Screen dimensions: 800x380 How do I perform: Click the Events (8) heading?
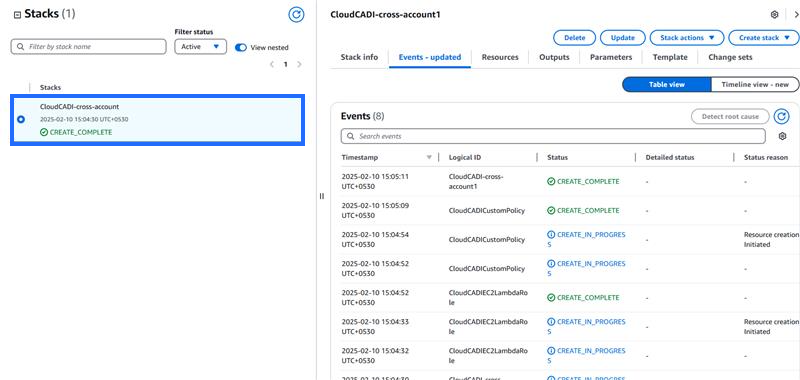click(x=362, y=116)
